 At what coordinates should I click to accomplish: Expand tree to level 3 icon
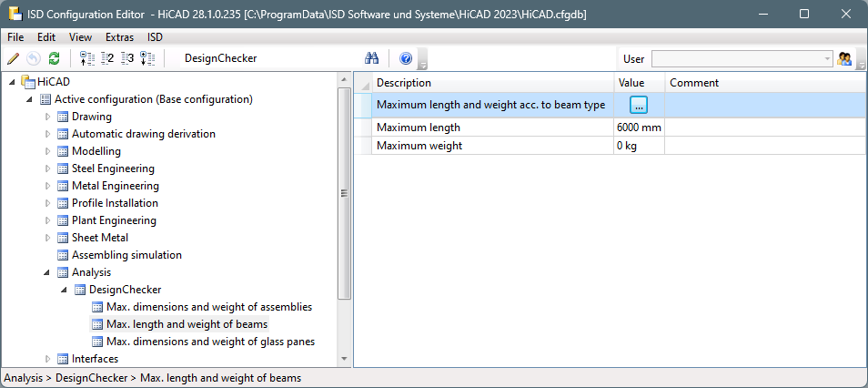click(x=128, y=58)
